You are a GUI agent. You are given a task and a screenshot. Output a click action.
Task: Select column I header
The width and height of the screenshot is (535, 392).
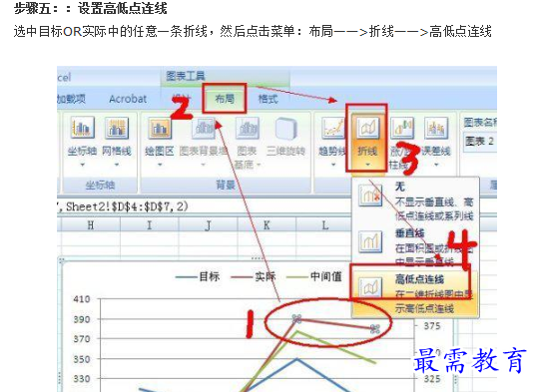click(x=149, y=225)
